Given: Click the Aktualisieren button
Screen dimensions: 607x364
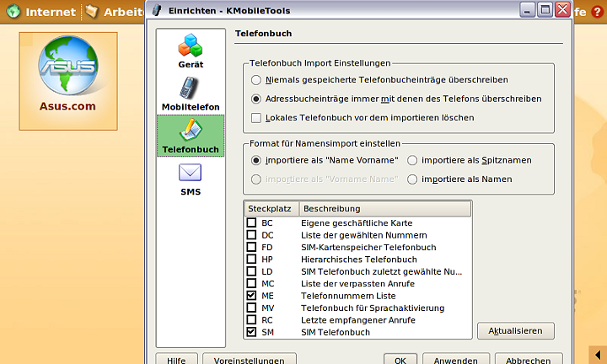Looking at the screenshot, I should pyautogui.click(x=516, y=331).
